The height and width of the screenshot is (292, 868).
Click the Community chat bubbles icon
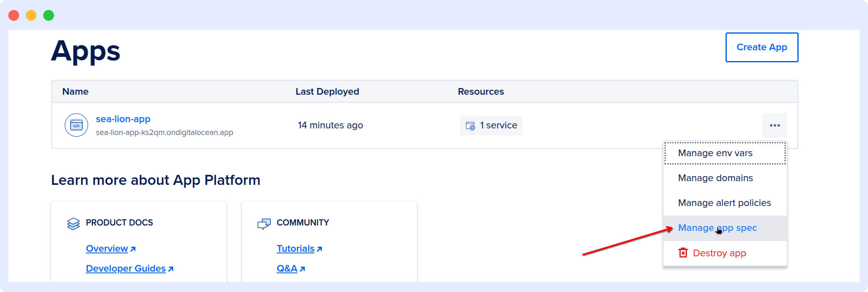[x=264, y=224]
